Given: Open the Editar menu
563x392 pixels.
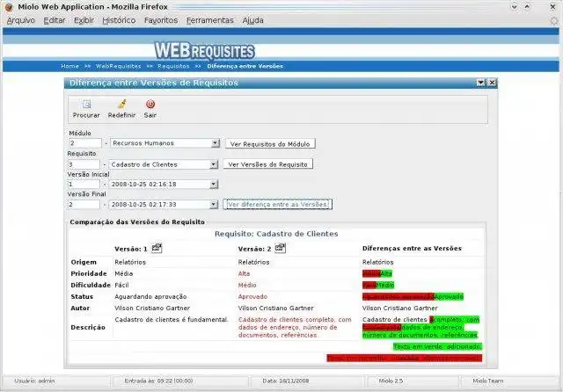Looking at the screenshot, I should coord(55,20).
